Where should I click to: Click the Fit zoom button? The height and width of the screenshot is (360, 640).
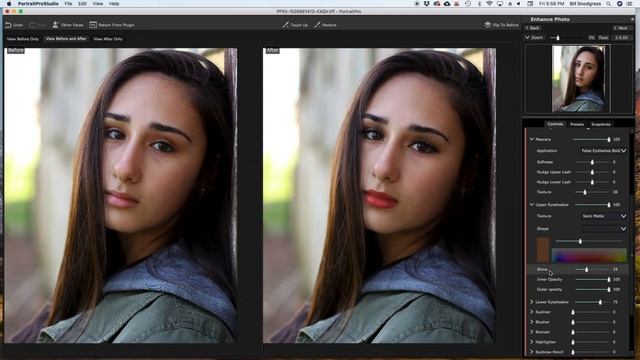pos(591,38)
